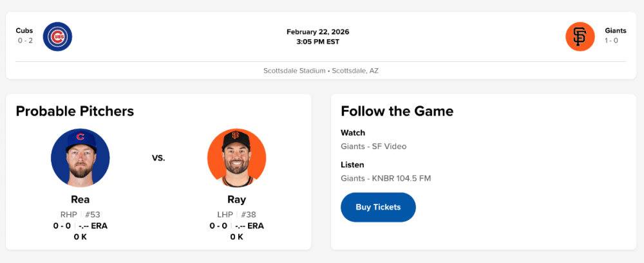Click the Cubs 0 - 2 record
644x263 pixels.
(25, 41)
